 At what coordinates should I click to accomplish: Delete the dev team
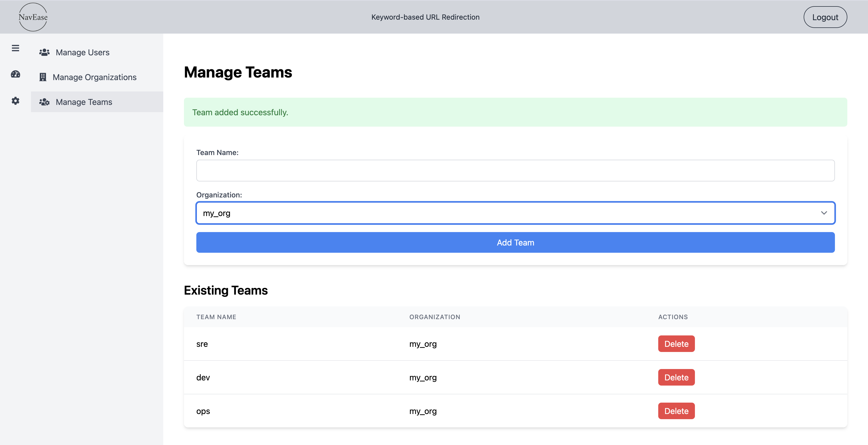pos(676,377)
